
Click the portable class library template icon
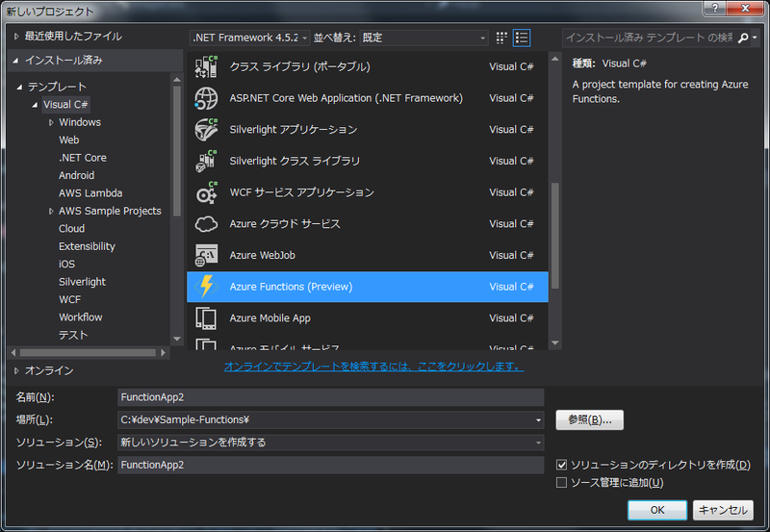coord(206,66)
